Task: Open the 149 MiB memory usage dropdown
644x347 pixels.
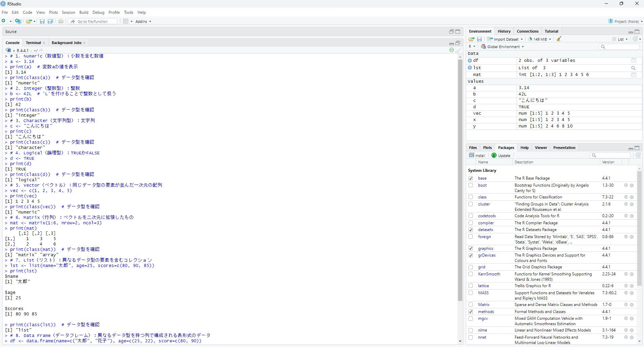Action: pyautogui.click(x=539, y=39)
